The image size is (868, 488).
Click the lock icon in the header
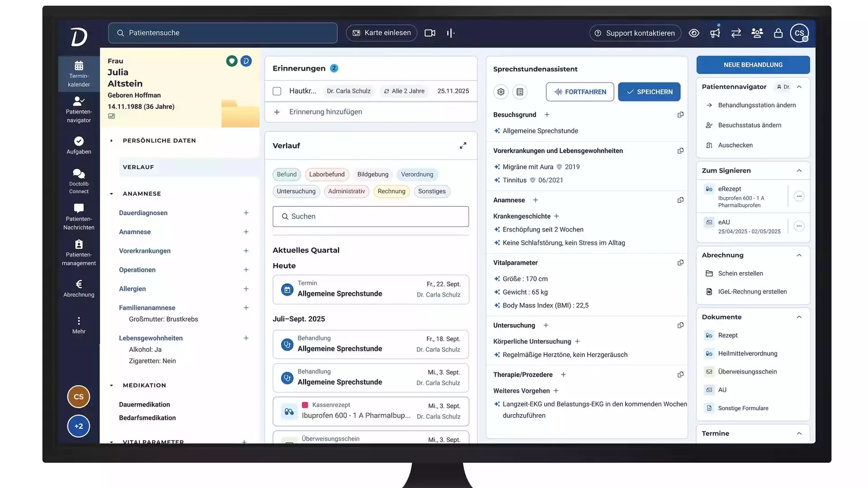[x=778, y=33]
